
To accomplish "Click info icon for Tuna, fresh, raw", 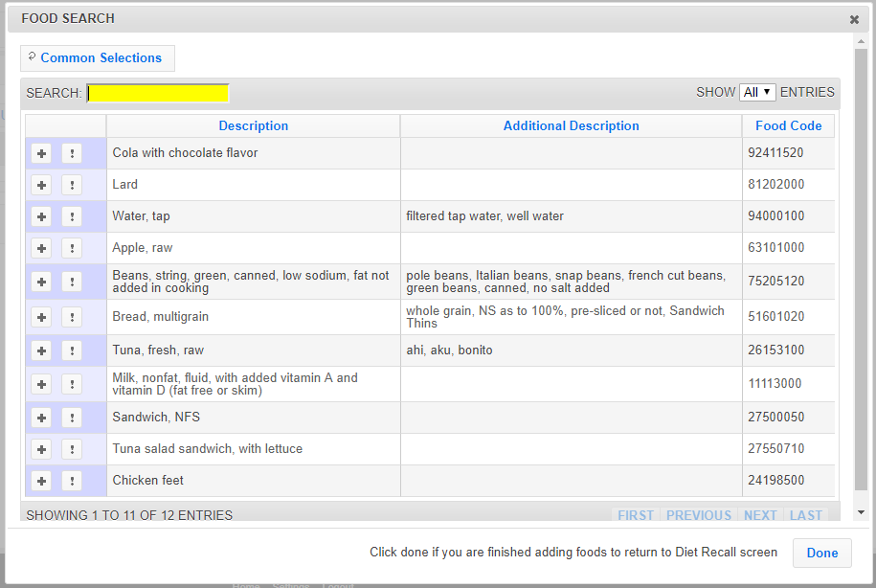I will pyautogui.click(x=72, y=351).
